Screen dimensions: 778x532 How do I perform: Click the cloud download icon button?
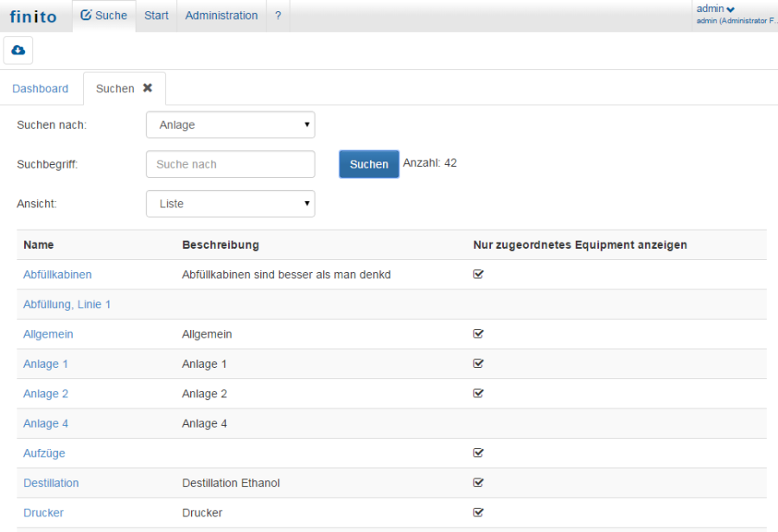coord(18,51)
